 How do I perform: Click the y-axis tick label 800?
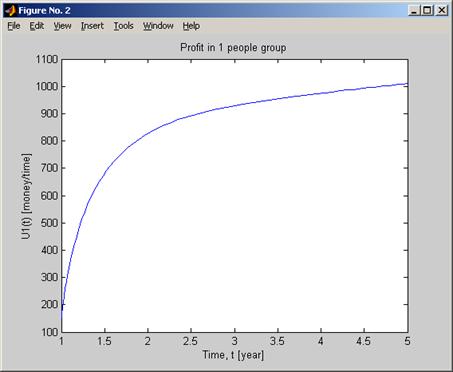[x=49, y=141]
